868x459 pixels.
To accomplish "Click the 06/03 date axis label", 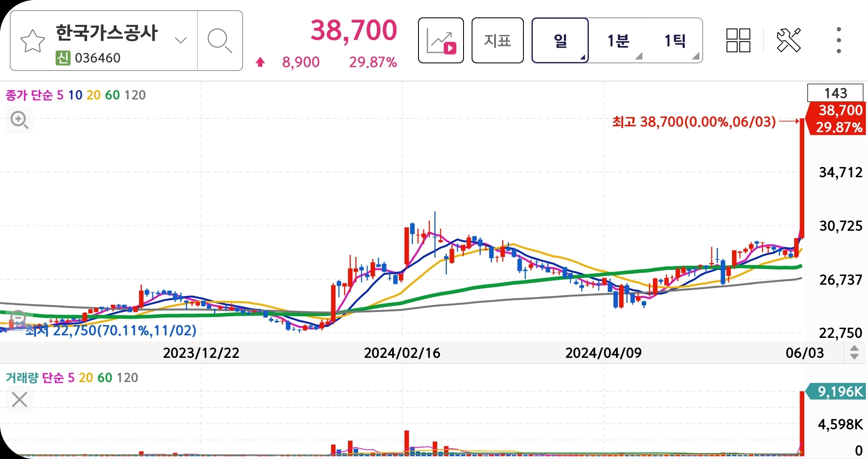I will click(x=805, y=353).
